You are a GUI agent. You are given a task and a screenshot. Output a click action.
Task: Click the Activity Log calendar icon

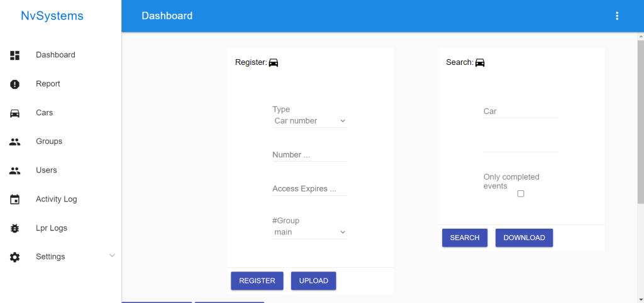pyautogui.click(x=15, y=200)
